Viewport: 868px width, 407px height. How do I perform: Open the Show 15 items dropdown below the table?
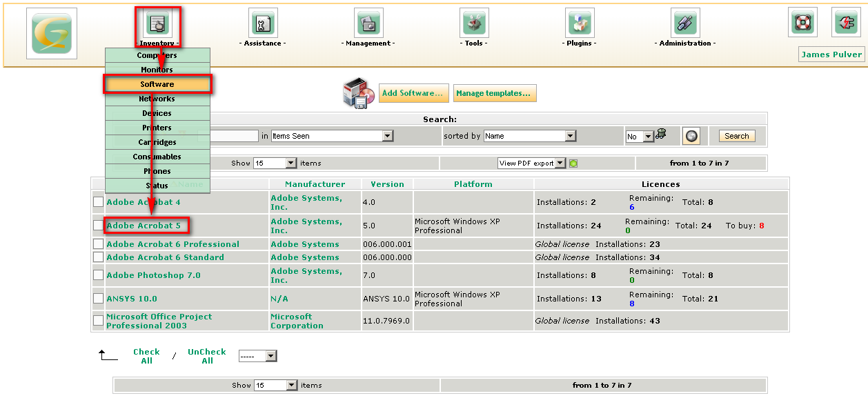(x=275, y=385)
